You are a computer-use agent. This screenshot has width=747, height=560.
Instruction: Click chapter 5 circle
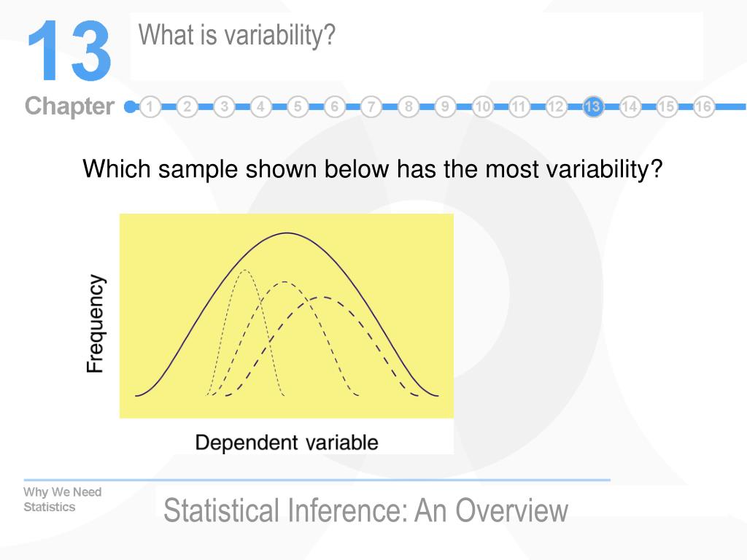[298, 106]
